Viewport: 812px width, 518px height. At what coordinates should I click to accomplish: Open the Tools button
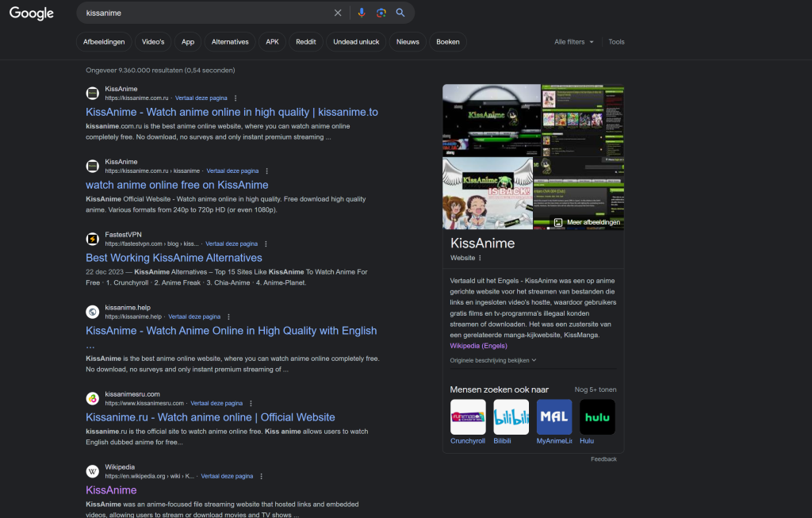coord(616,42)
